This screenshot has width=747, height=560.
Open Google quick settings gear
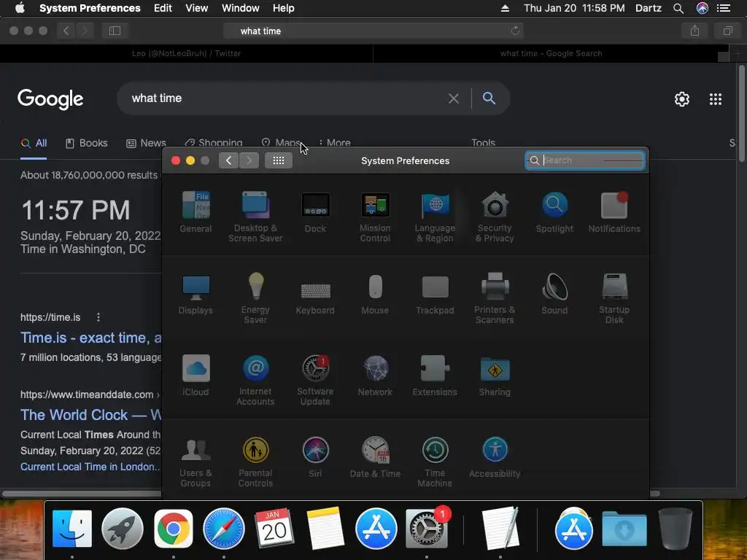click(682, 99)
